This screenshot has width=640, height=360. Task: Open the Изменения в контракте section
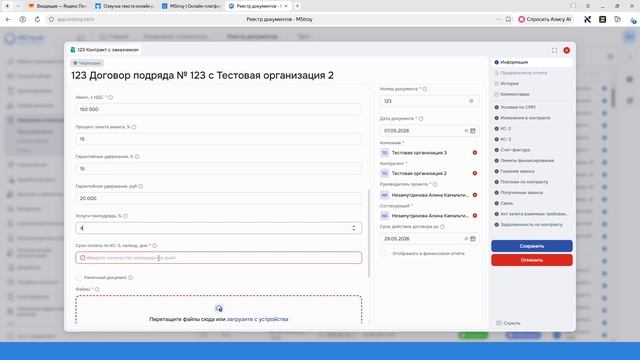click(x=525, y=118)
